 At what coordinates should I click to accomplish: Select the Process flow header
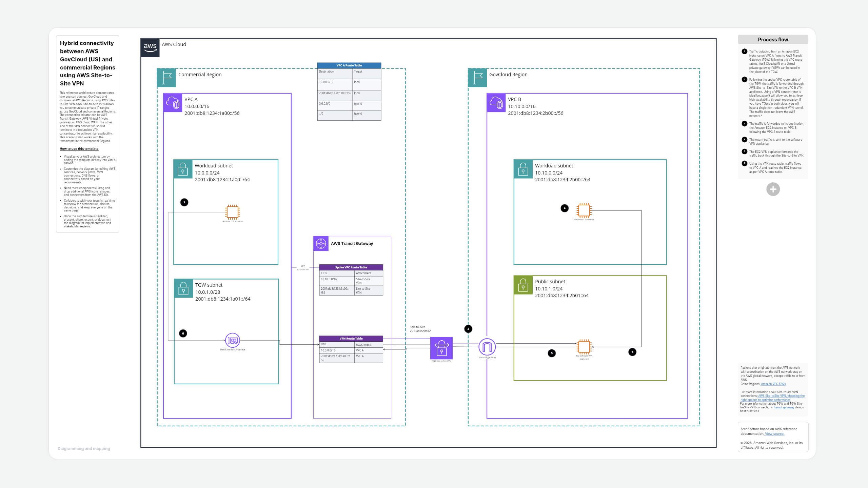(773, 40)
